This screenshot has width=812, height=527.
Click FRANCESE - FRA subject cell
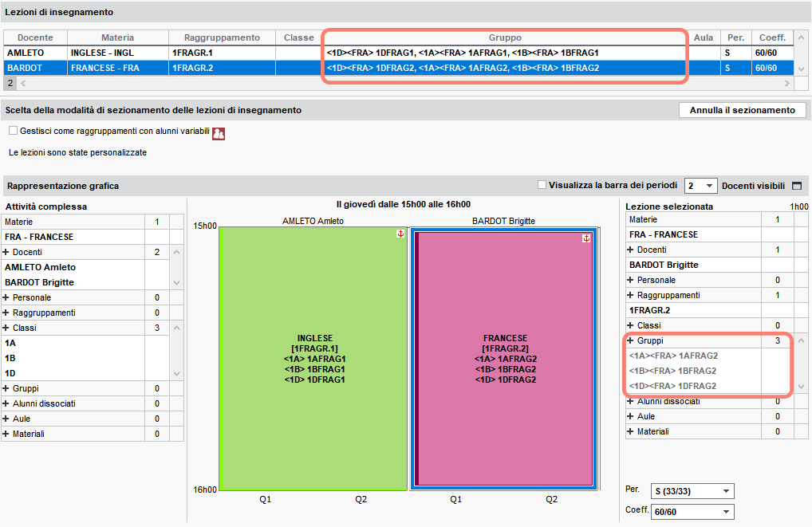117,68
